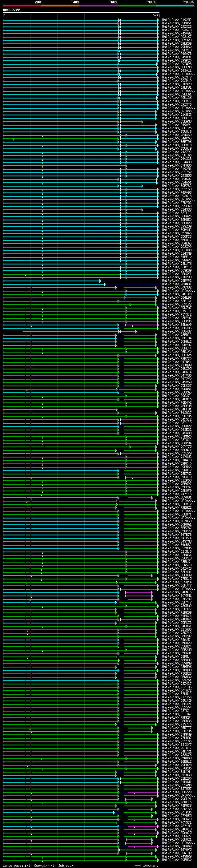Click the cyan ~100% identity color bar
The height and width of the screenshot is (868, 197).
coord(175,6)
